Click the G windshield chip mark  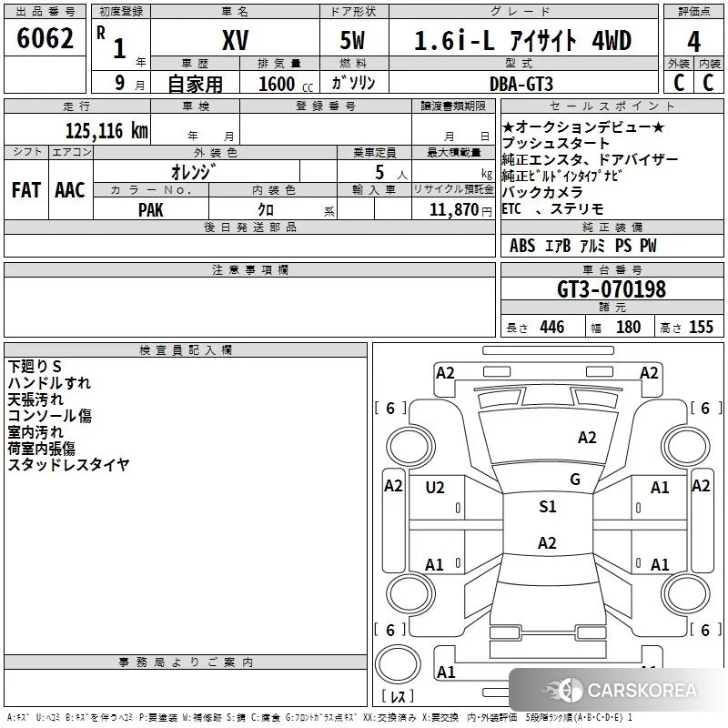tap(575, 479)
